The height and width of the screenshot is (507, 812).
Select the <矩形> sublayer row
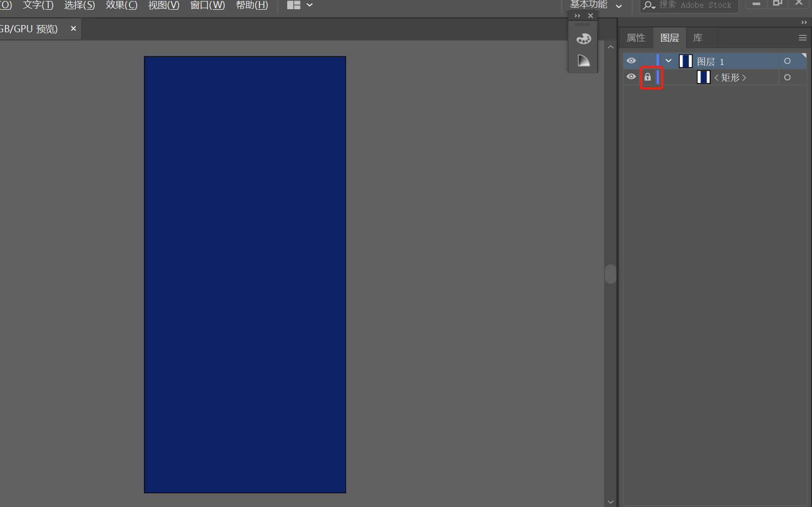click(x=715, y=77)
